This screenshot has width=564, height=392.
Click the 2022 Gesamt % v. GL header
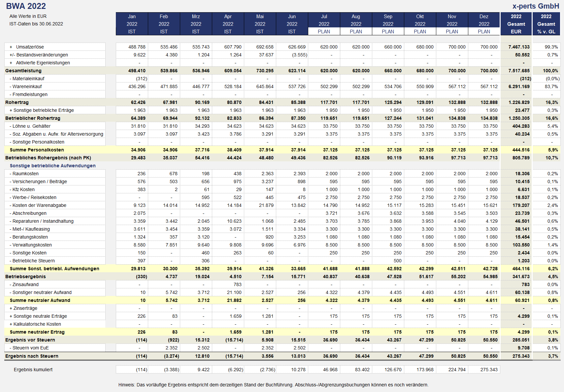click(546, 24)
